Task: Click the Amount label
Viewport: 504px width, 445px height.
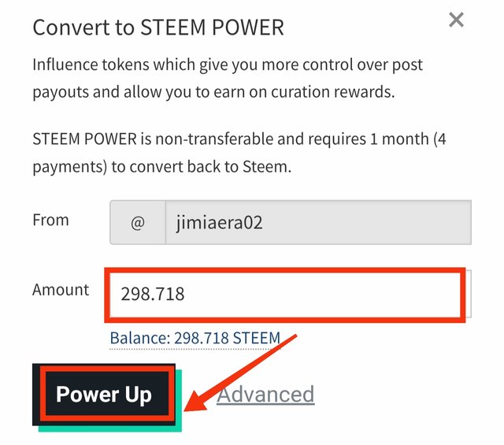Action: 61,290
